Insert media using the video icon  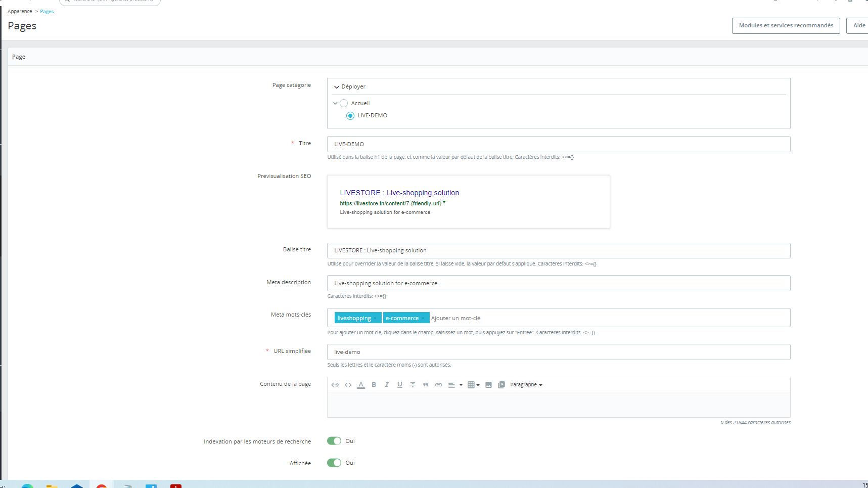[501, 385]
